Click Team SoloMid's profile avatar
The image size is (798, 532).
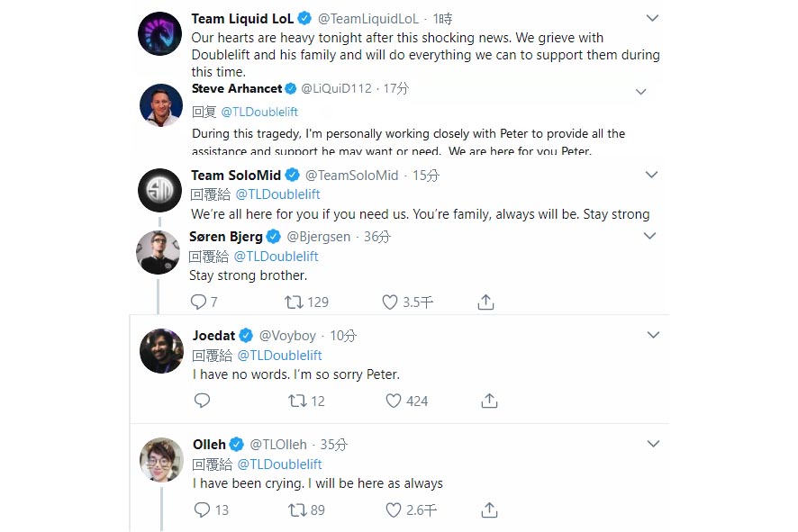tap(159, 190)
